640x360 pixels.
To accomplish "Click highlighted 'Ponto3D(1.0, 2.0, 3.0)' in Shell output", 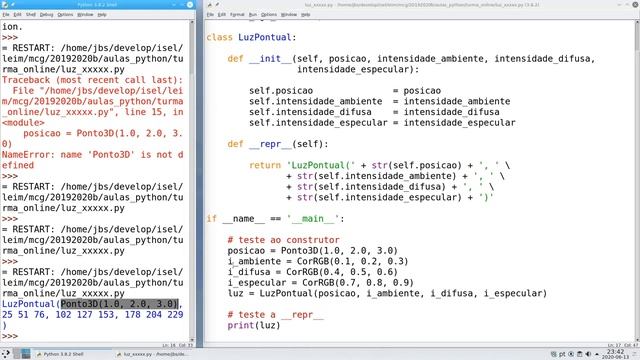I will tap(119, 304).
